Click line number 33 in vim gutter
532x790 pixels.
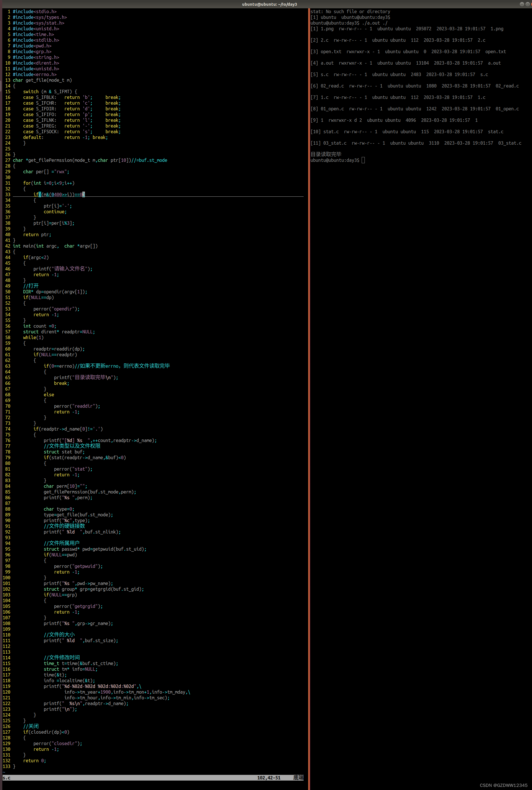tap(7, 194)
